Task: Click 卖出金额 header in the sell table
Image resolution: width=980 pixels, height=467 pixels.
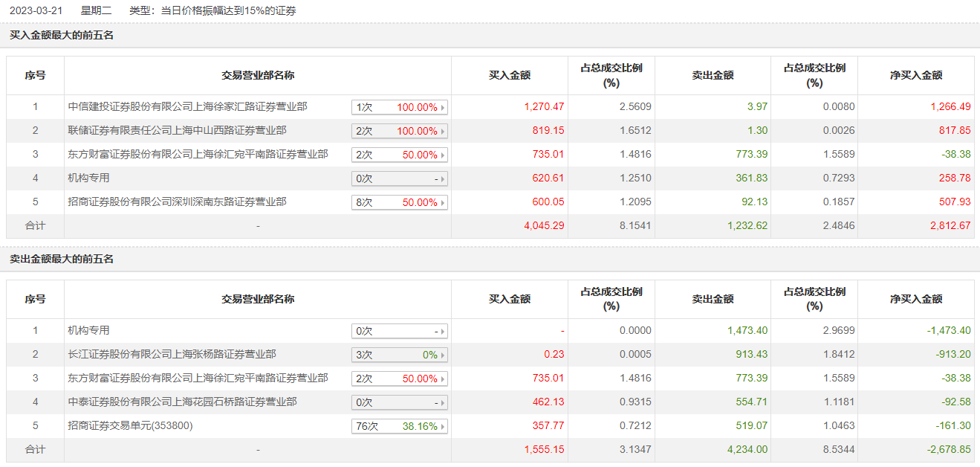Action: point(713,299)
